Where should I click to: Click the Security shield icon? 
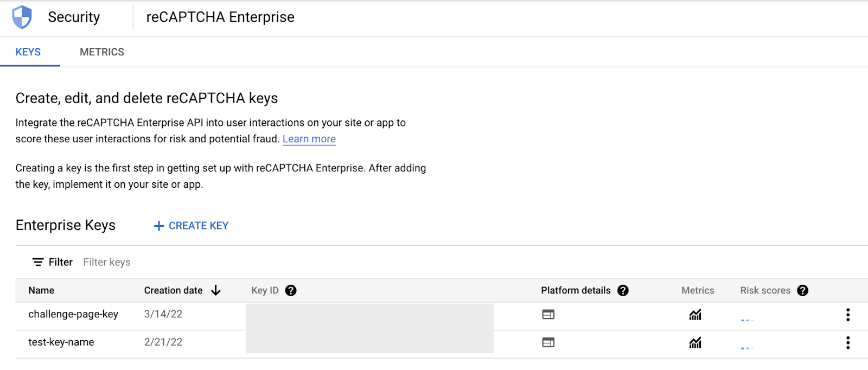[22, 17]
